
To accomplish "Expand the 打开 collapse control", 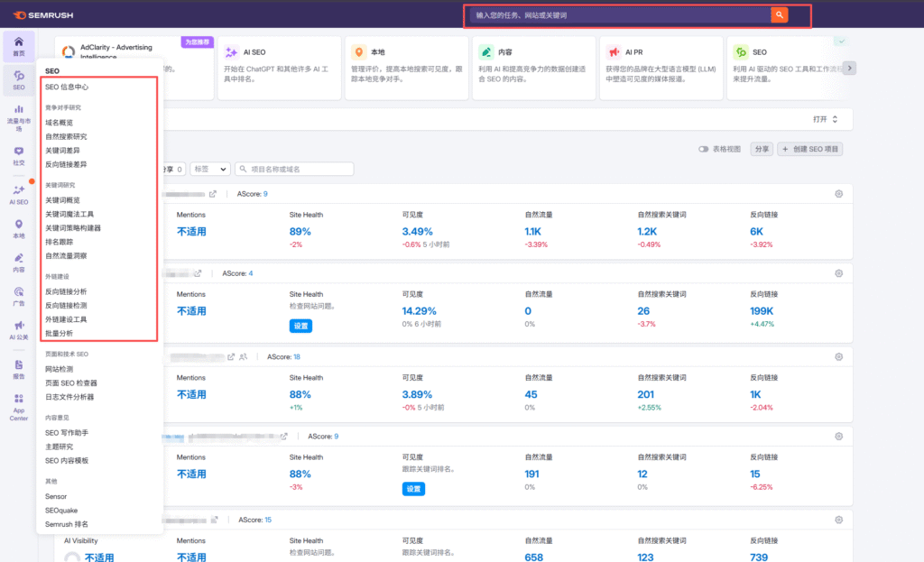I will [825, 119].
